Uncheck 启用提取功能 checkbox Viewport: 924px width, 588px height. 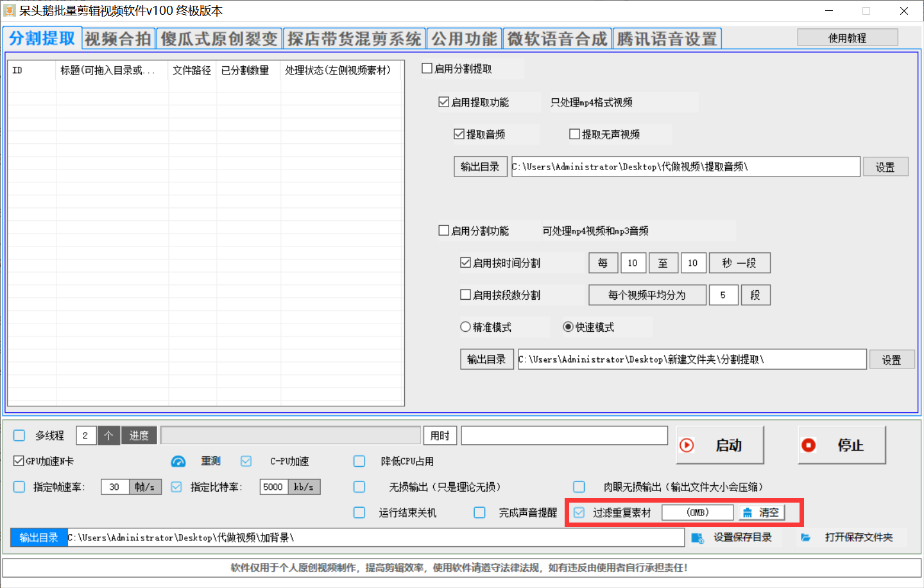(x=443, y=101)
